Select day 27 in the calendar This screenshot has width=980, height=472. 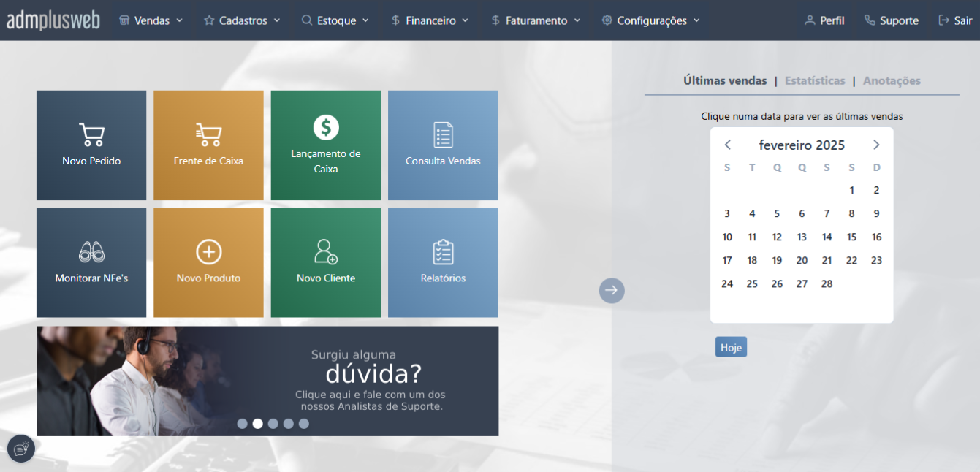[802, 283]
